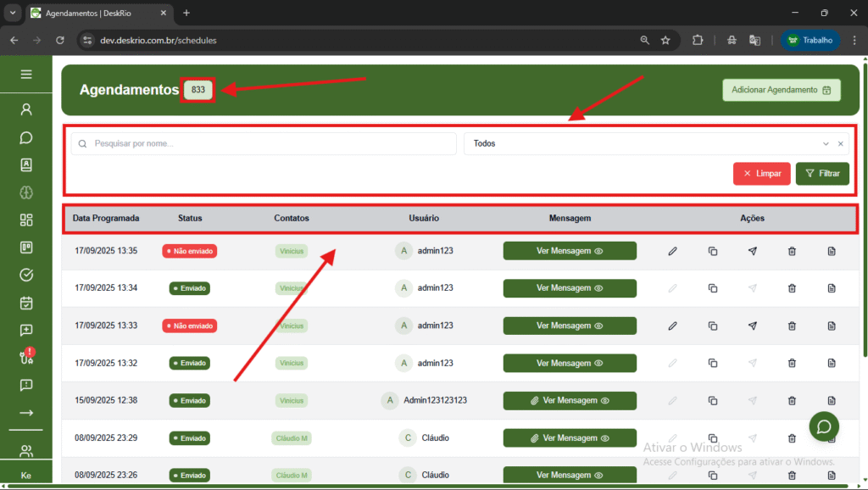
Task: Open the document icon for 15/09/2025 12:38 row
Action: pos(832,400)
